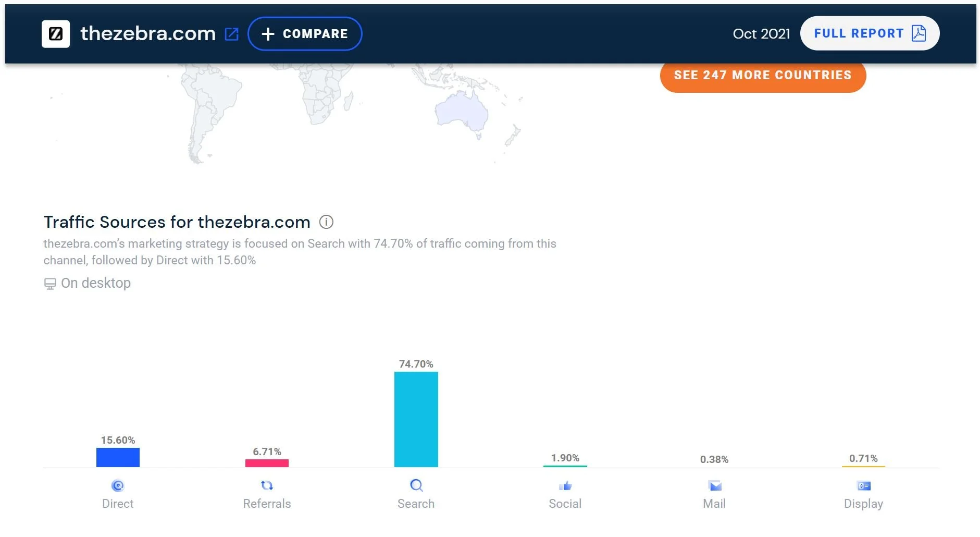This screenshot has height=537, width=980.
Task: Click the Referrals label
Action: pos(267,504)
